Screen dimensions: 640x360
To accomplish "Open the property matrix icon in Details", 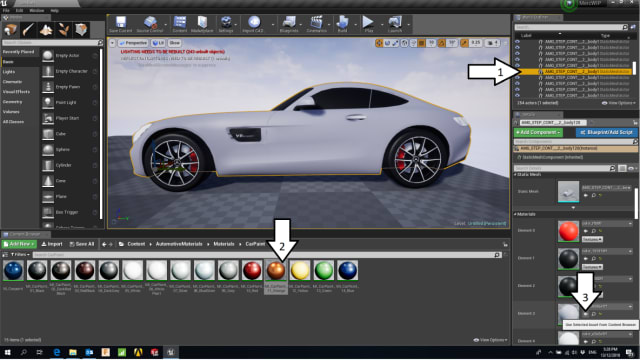I will click(622, 168).
